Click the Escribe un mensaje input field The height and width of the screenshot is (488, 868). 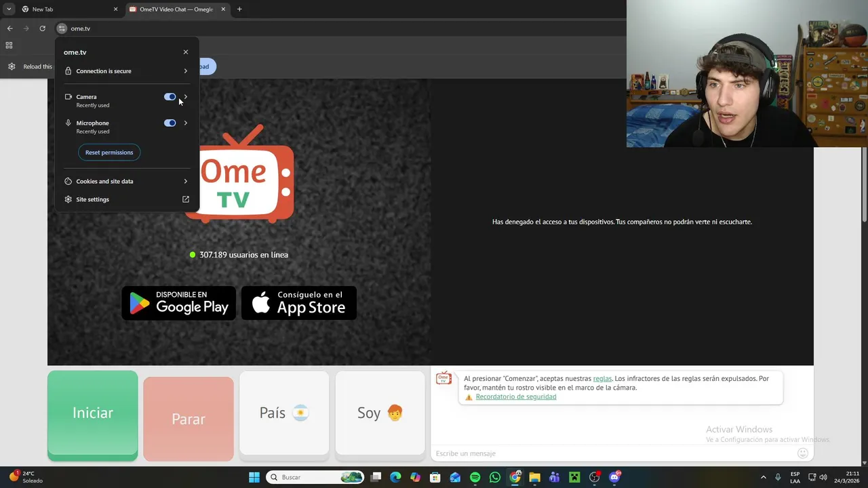[614, 453]
